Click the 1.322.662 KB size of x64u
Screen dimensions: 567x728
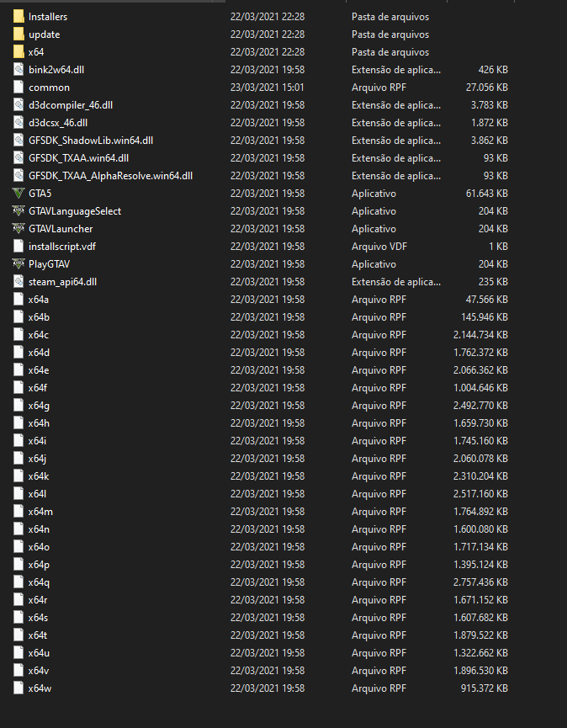[x=480, y=653]
